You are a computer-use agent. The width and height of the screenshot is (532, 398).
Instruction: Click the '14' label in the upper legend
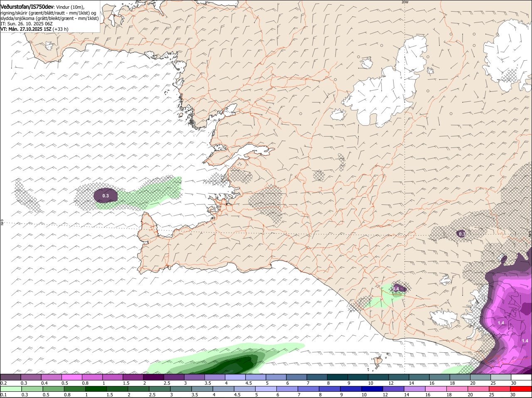pyautogui.click(x=411, y=383)
